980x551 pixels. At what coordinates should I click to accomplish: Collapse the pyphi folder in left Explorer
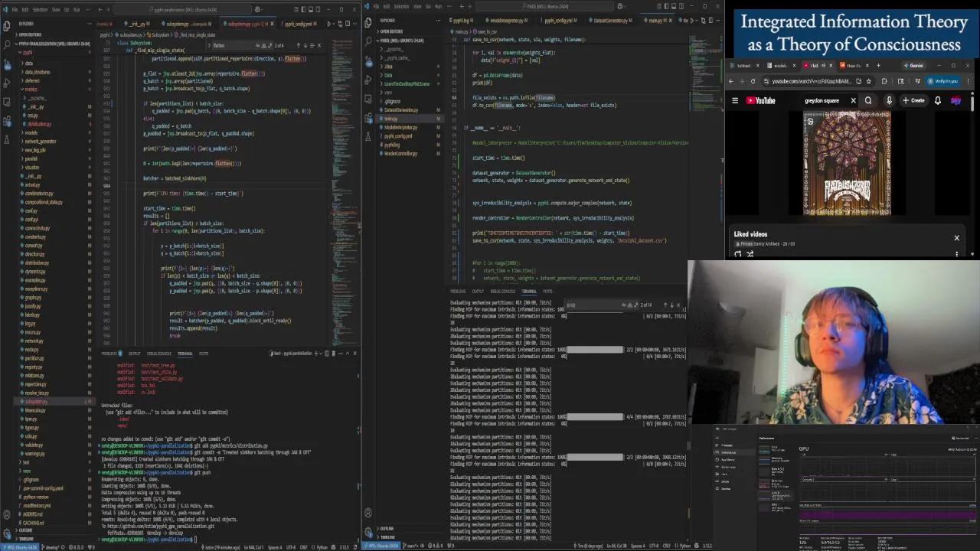click(x=26, y=52)
